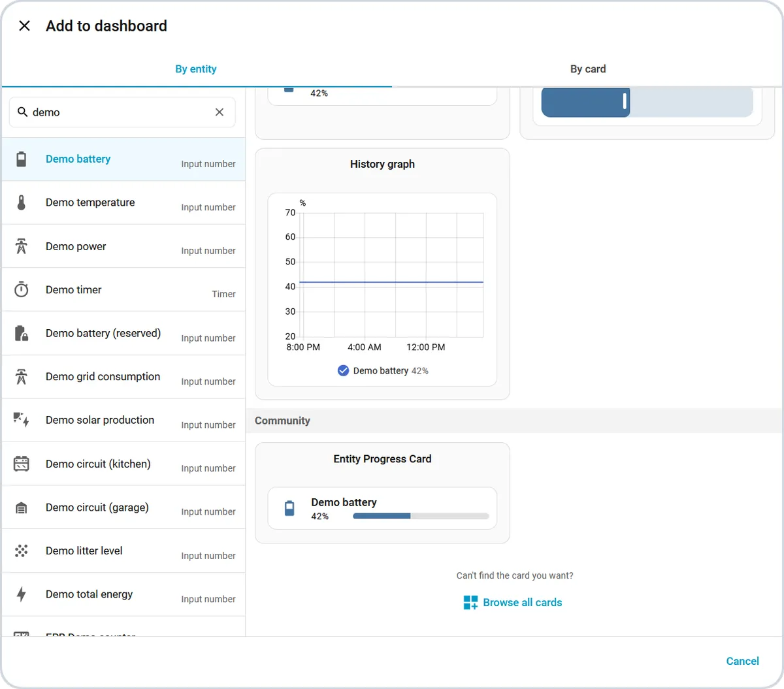Viewport: 784px width, 689px height.
Task: Click battery icon in Entity Progress Card
Action: click(290, 508)
